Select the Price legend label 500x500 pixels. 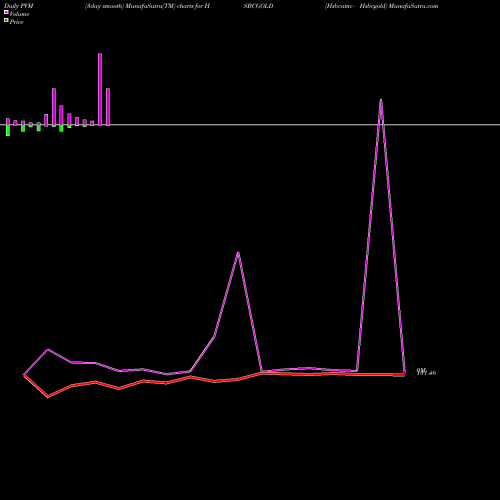pyautogui.click(x=16, y=22)
